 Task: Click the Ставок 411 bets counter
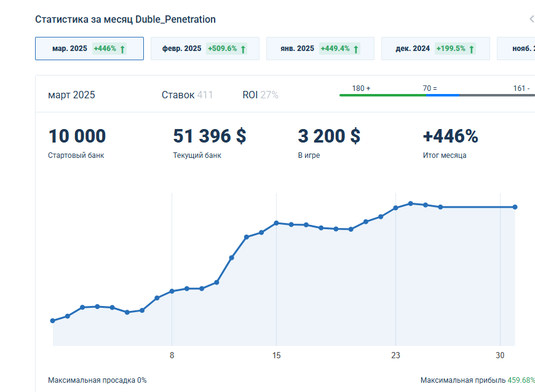coord(187,95)
